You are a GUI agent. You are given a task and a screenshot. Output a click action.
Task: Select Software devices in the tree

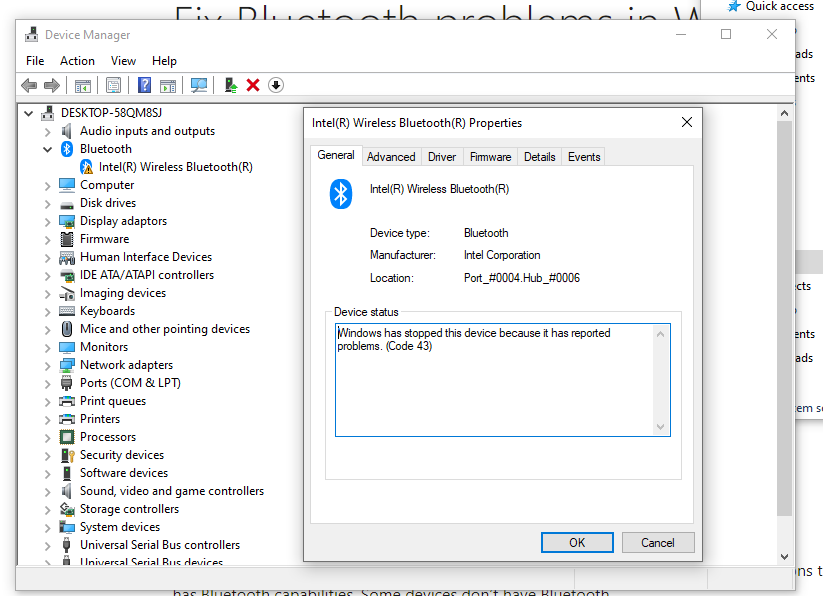coord(124,473)
